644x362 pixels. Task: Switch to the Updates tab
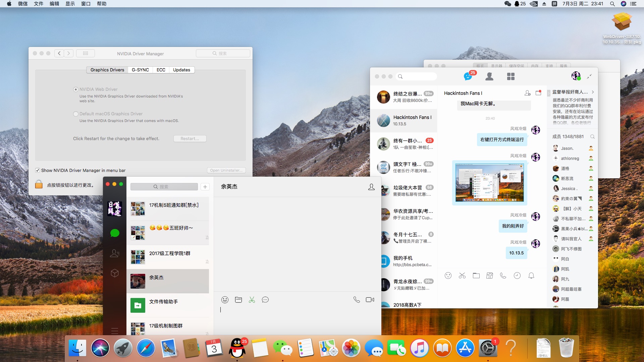pyautogui.click(x=181, y=70)
